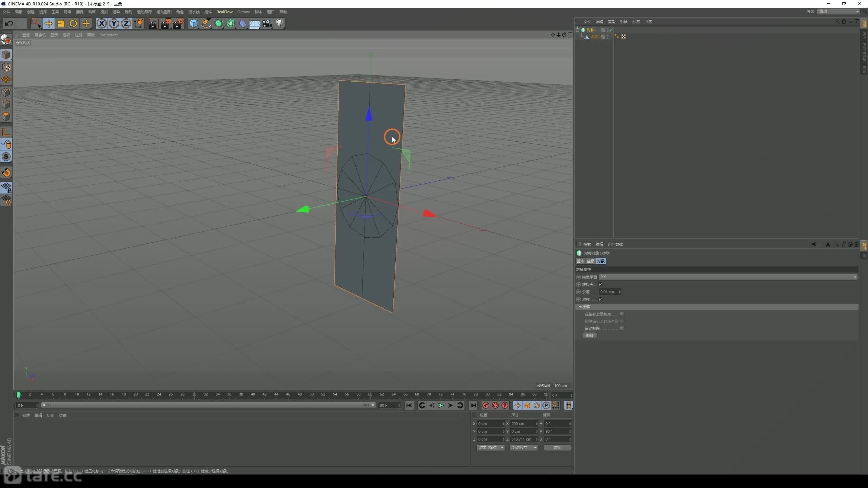
Task: Open the viewport ProRender menu
Action: click(x=108, y=35)
